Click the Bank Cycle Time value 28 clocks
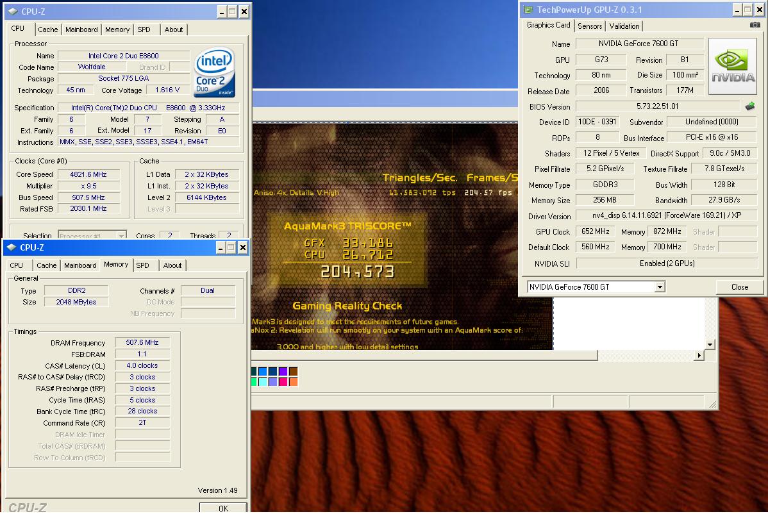The width and height of the screenshot is (768, 532). (x=142, y=411)
